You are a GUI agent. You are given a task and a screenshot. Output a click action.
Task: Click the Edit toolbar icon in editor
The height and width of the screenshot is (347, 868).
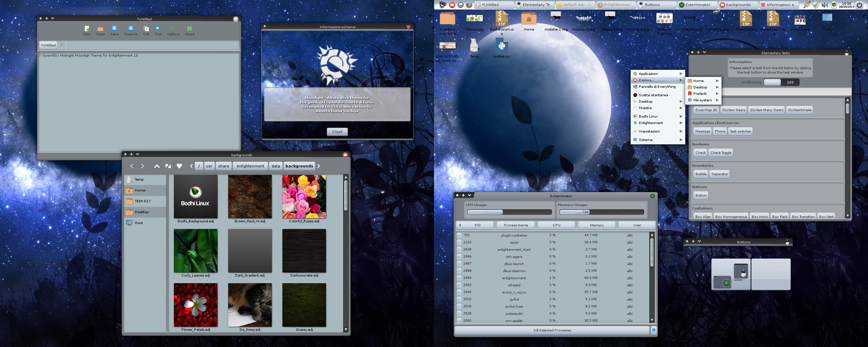[x=146, y=30]
